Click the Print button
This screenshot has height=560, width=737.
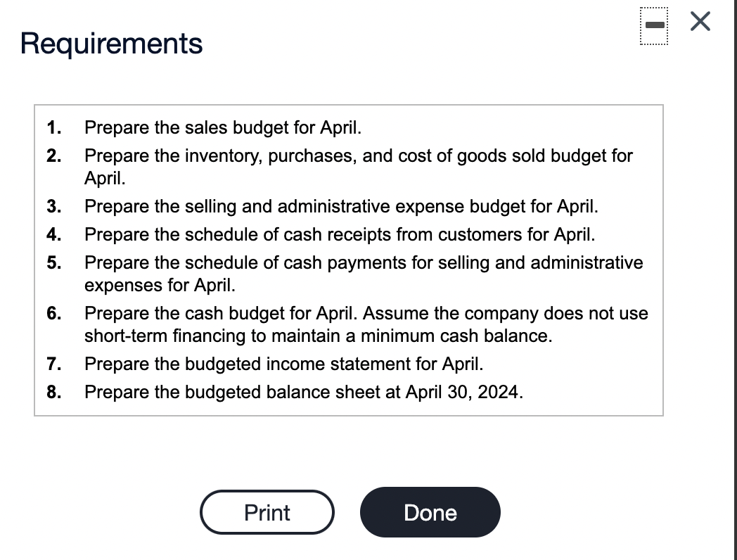point(267,512)
